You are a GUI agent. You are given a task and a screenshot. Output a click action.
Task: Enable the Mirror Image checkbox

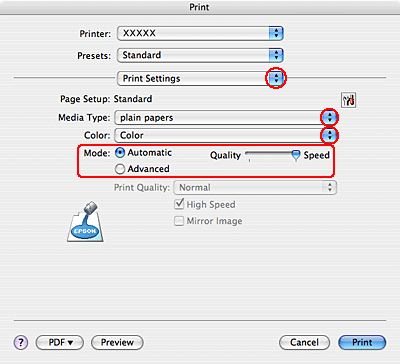179,221
